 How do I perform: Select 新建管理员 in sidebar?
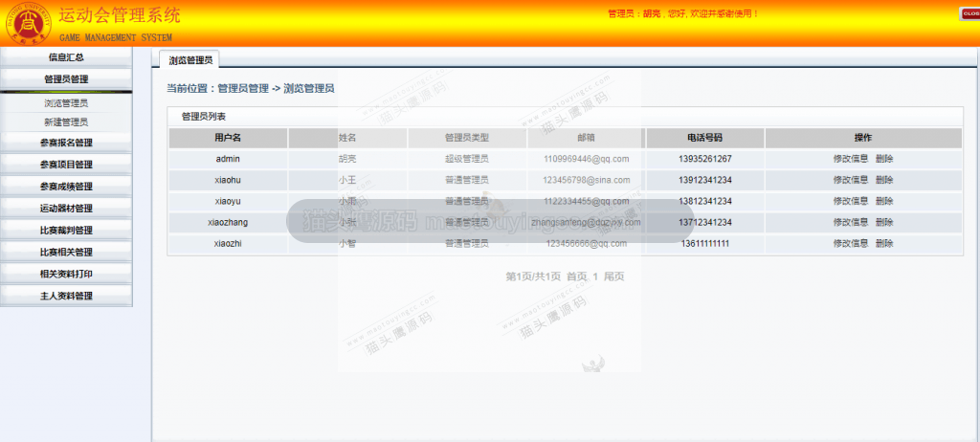tap(66, 122)
